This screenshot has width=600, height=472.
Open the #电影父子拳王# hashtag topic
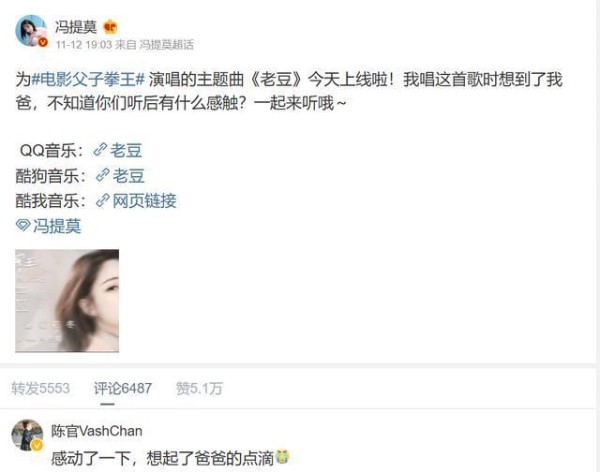click(88, 79)
